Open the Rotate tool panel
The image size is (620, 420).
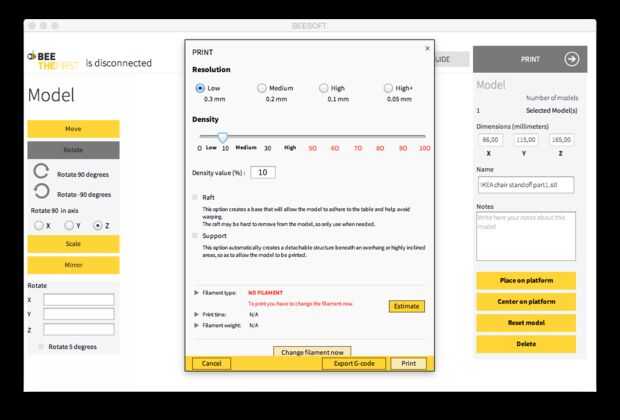pyautogui.click(x=73, y=150)
